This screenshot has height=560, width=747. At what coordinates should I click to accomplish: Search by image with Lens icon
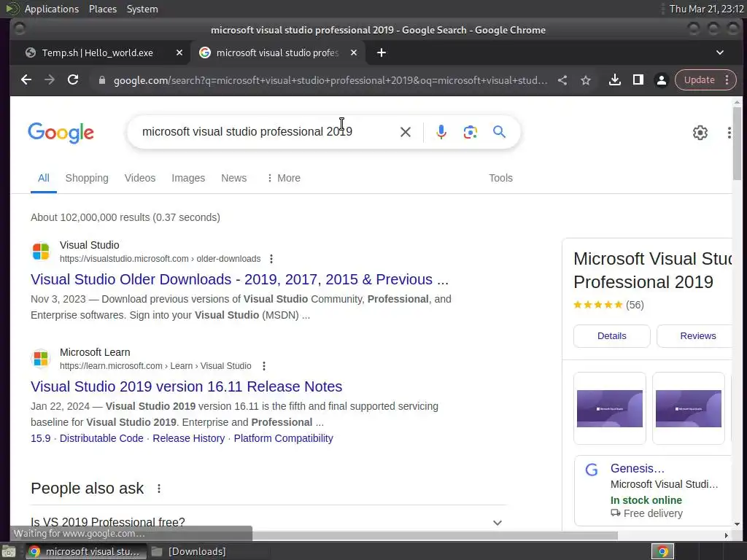471,132
